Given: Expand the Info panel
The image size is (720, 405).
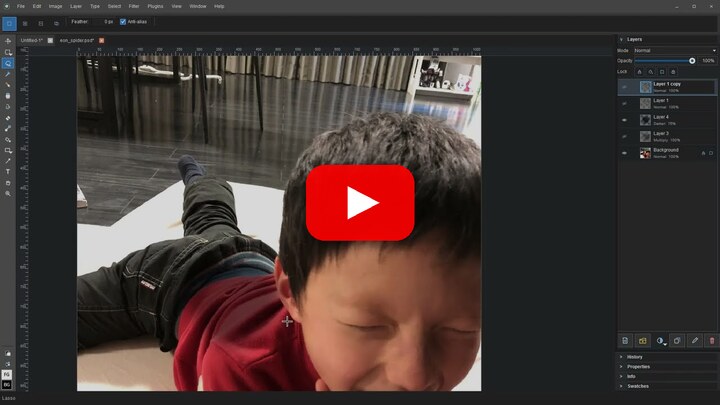Looking at the screenshot, I should pos(621,377).
